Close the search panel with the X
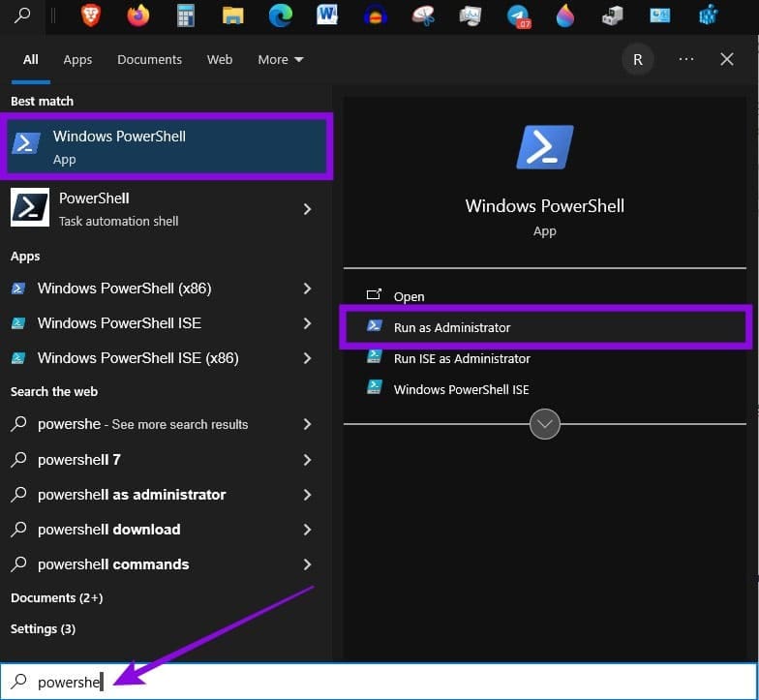The height and width of the screenshot is (700, 759). click(726, 59)
